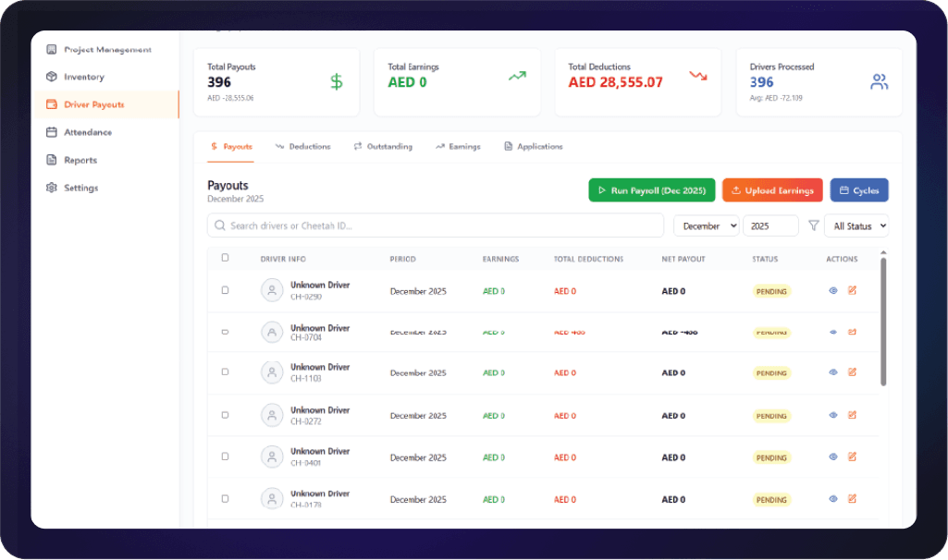Click the PENDING status badge for CH-0401
948x560 pixels.
coord(771,457)
